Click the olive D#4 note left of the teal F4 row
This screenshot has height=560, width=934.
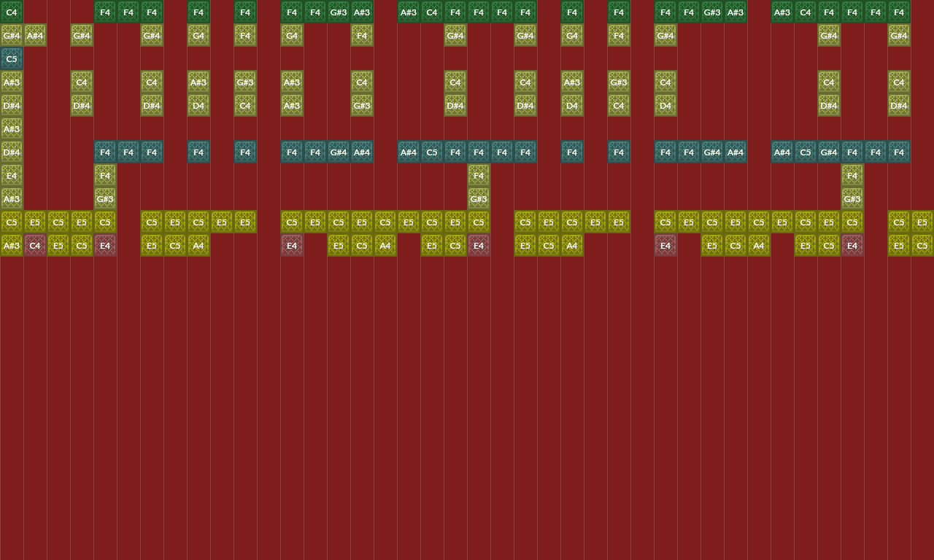point(12,152)
